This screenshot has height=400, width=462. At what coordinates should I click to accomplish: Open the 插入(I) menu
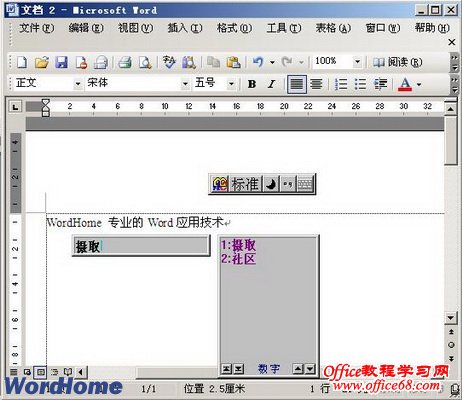pos(185,28)
